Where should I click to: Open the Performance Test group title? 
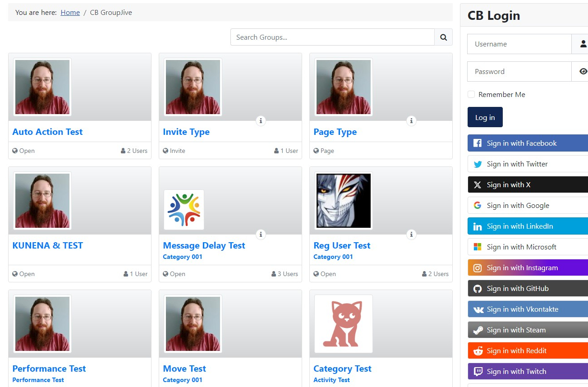pos(49,369)
